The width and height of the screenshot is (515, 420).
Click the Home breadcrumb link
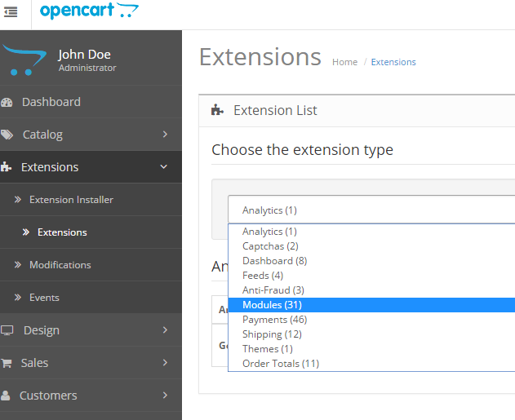tap(344, 62)
